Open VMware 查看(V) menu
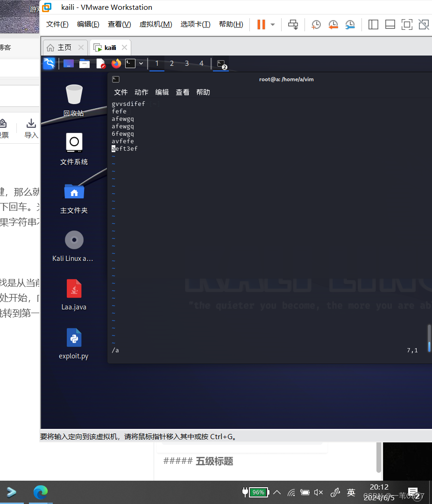Image resolution: width=432 pixels, height=504 pixels. point(120,24)
